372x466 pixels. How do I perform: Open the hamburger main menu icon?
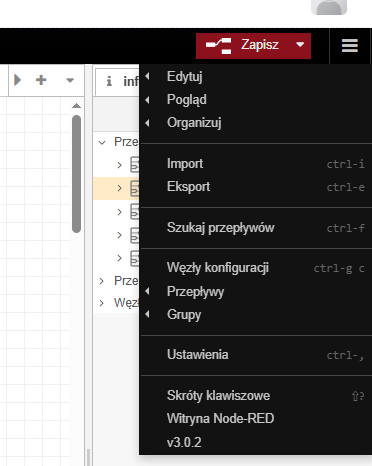coord(350,46)
